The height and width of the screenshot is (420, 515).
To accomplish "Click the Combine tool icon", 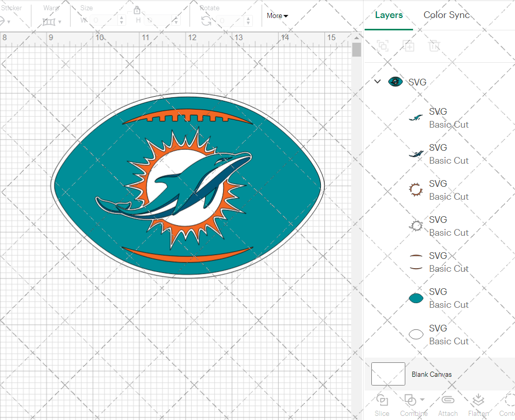I will (x=410, y=400).
